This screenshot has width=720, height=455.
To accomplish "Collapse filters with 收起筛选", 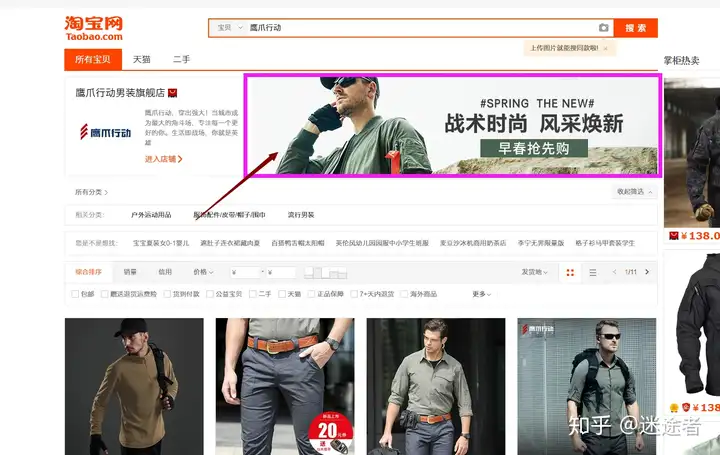I will pyautogui.click(x=635, y=191).
